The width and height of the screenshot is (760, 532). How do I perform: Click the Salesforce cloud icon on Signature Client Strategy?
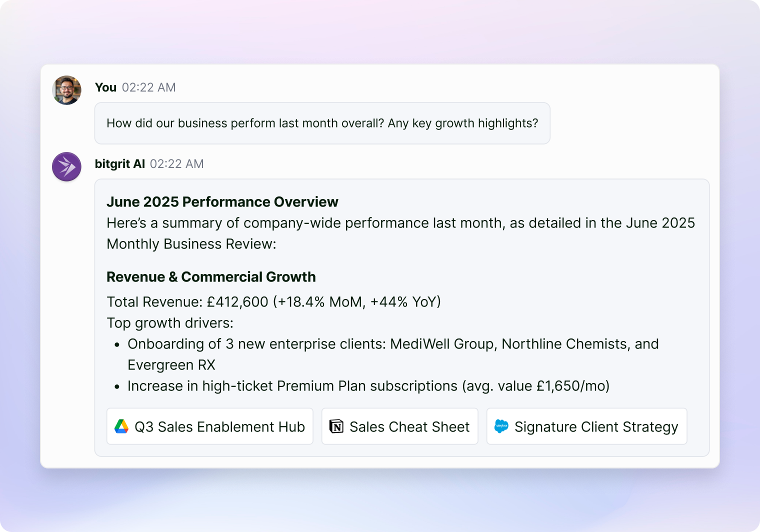501,426
